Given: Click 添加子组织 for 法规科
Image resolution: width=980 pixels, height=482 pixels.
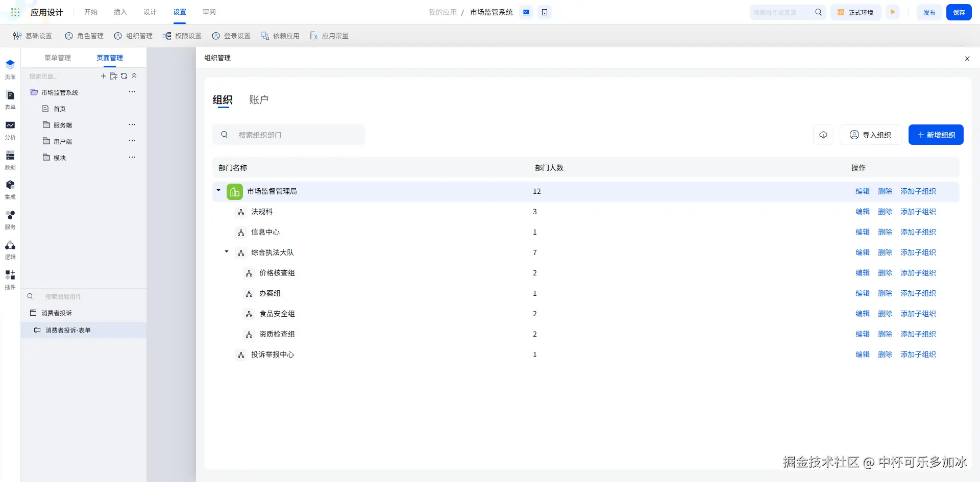Looking at the screenshot, I should [x=918, y=212].
